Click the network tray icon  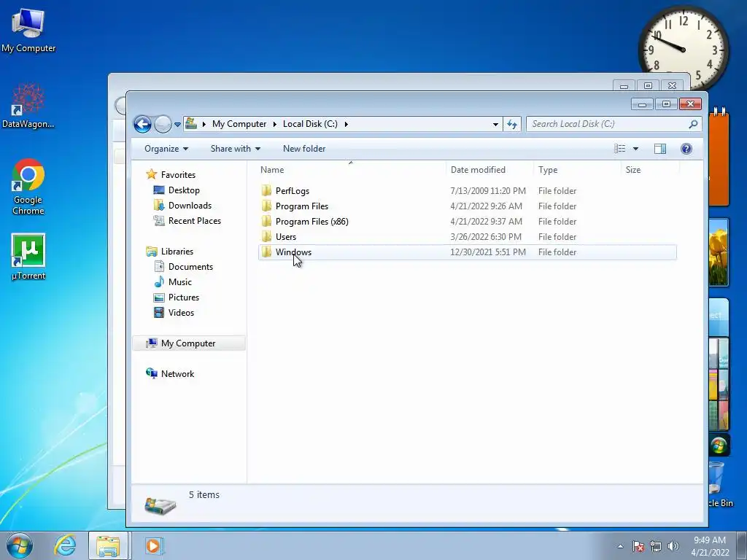(656, 546)
